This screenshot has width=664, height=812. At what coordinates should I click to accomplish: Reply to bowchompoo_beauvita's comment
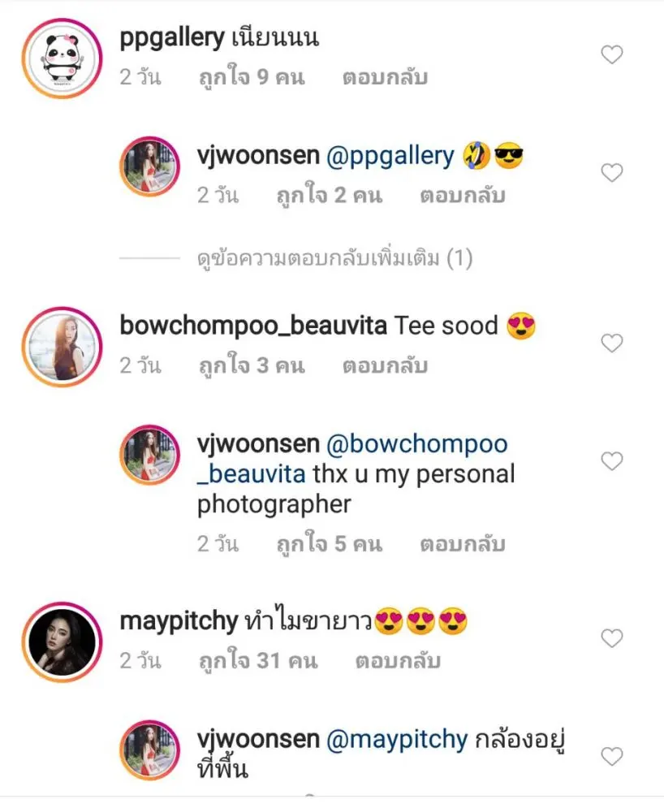coord(385,366)
